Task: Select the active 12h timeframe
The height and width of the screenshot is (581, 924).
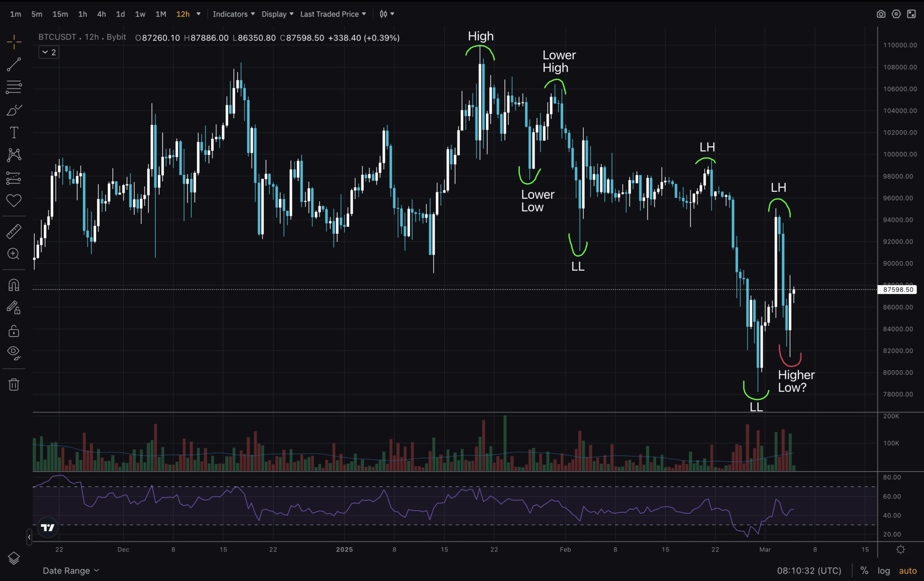Action: click(183, 14)
